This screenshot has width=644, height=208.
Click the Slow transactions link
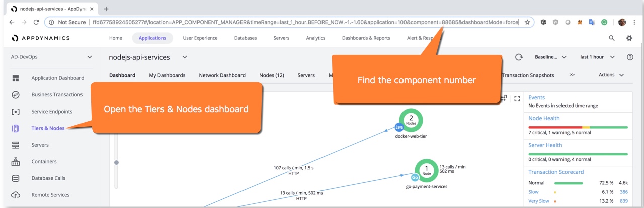[x=533, y=192]
